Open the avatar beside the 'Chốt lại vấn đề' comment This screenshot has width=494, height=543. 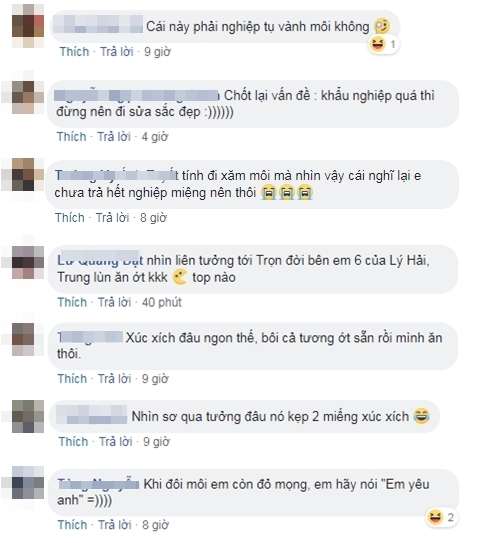[x=28, y=97]
